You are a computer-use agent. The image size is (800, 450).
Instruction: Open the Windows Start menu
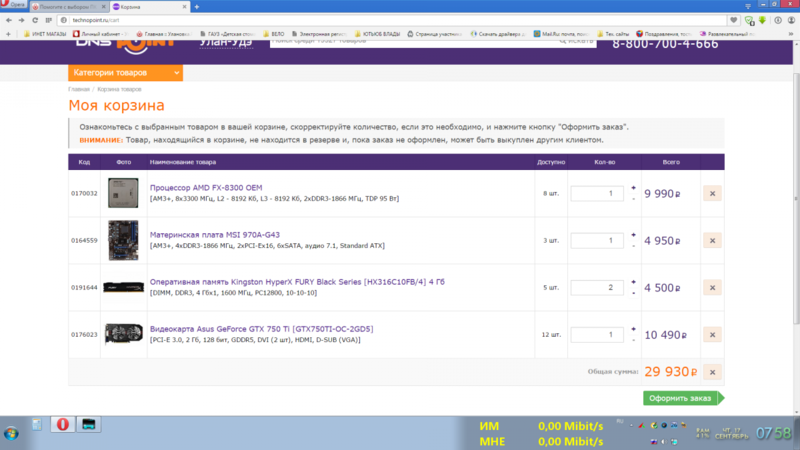[10, 434]
